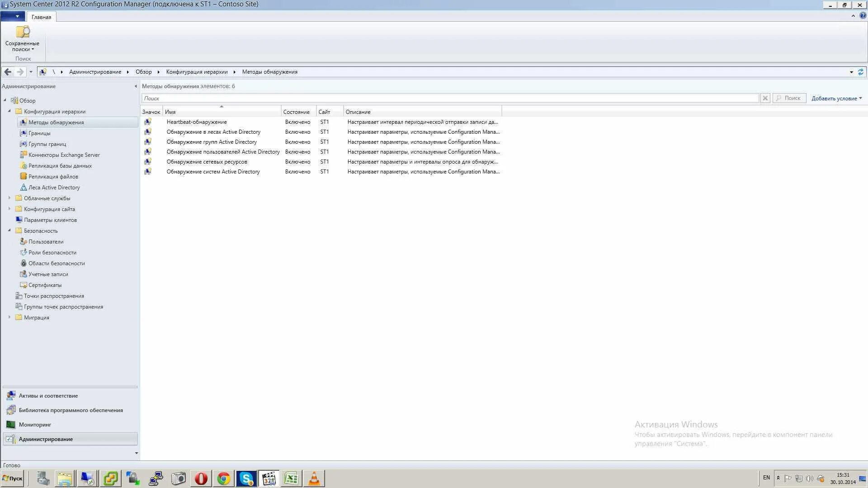
Task: Click the navigate back arrow icon
Action: click(x=8, y=72)
